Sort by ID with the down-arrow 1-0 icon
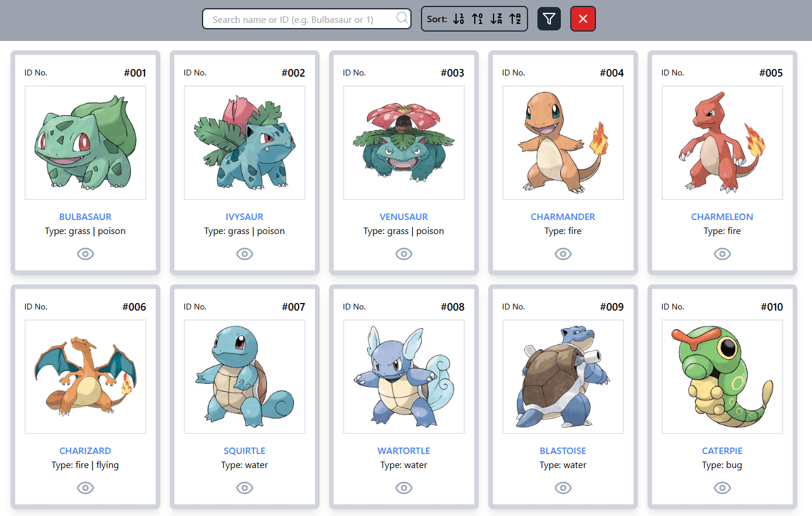The width and height of the screenshot is (812, 516). click(x=459, y=19)
